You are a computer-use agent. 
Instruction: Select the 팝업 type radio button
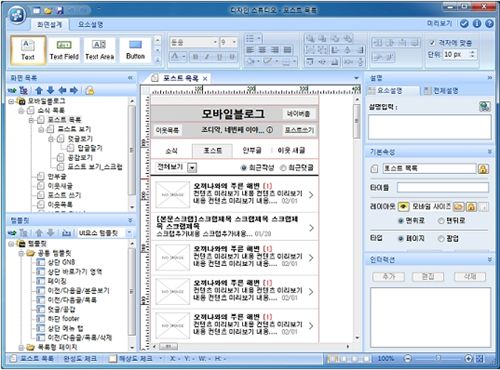[x=441, y=239]
